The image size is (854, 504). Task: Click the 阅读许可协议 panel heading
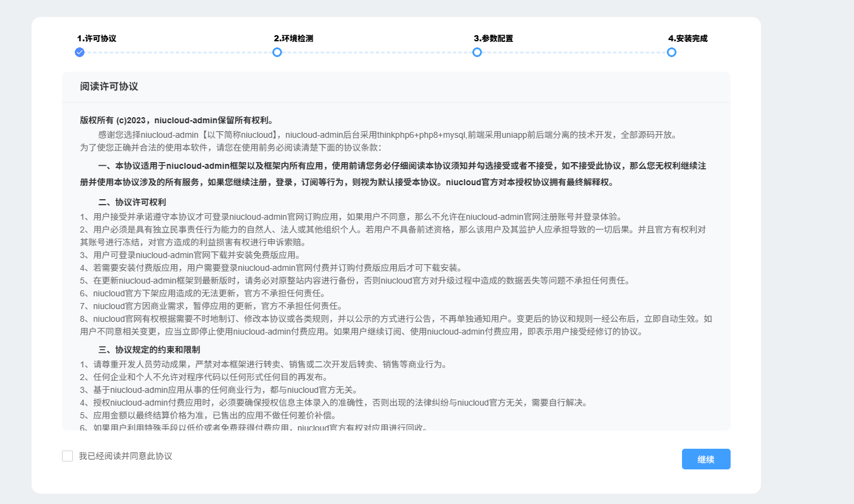point(109,86)
